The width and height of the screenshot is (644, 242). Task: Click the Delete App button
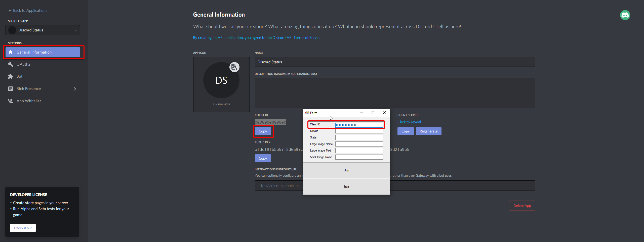coord(522,206)
